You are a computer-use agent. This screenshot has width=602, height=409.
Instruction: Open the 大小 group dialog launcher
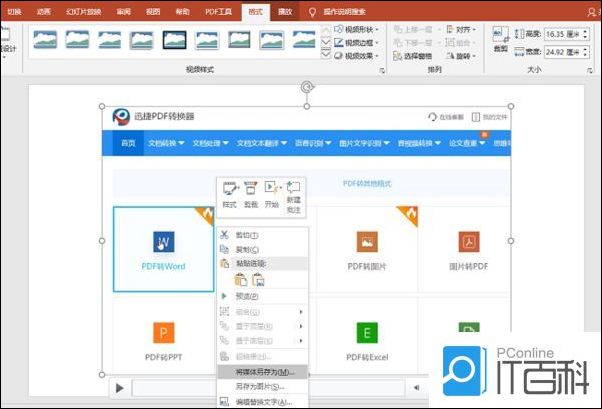pyautogui.click(x=590, y=70)
